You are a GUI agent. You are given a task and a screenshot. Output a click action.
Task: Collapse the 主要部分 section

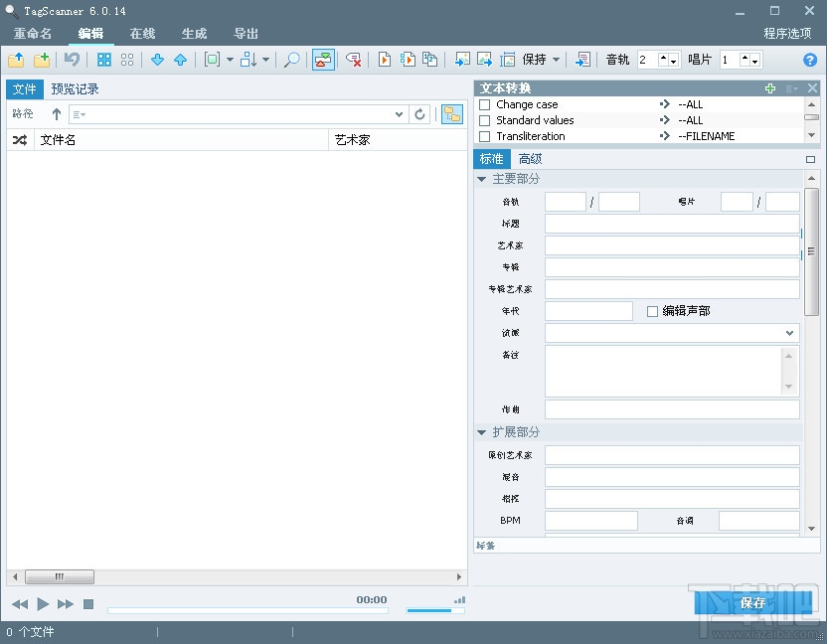click(482, 179)
